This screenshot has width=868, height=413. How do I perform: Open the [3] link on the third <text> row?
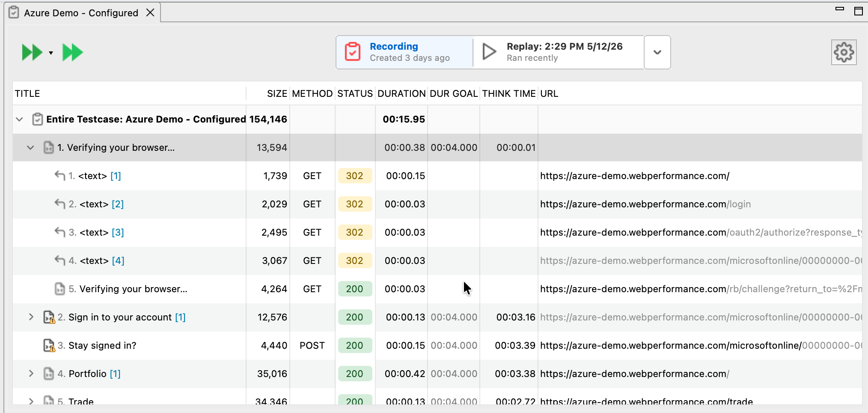[118, 233]
